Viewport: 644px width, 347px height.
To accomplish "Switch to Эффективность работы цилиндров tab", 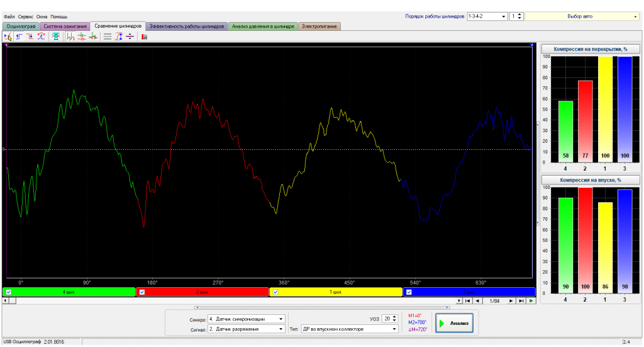I will point(186,26).
